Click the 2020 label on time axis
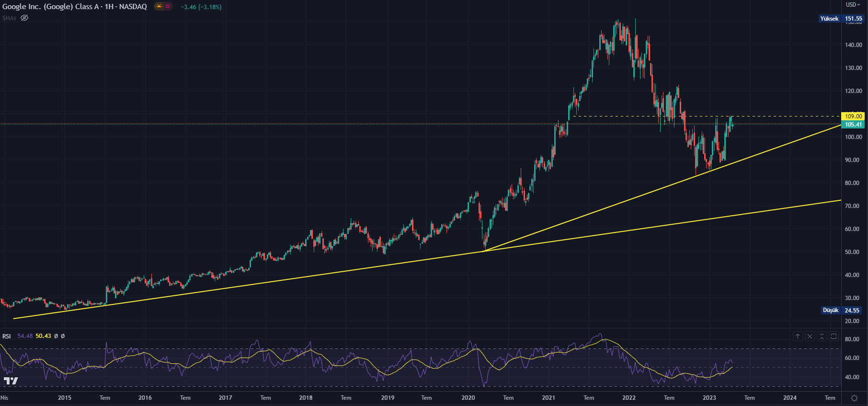 pos(468,398)
